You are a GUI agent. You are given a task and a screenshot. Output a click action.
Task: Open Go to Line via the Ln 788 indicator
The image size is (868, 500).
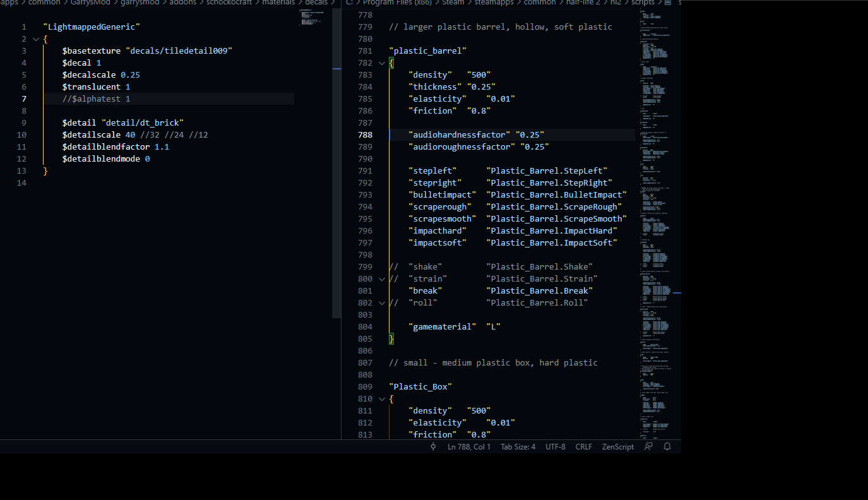[469, 446]
